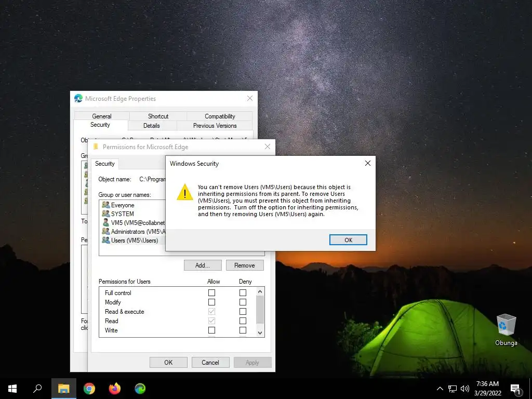Click the Add... button in Permissions
Viewport: 532px width, 399px height.
point(203,265)
